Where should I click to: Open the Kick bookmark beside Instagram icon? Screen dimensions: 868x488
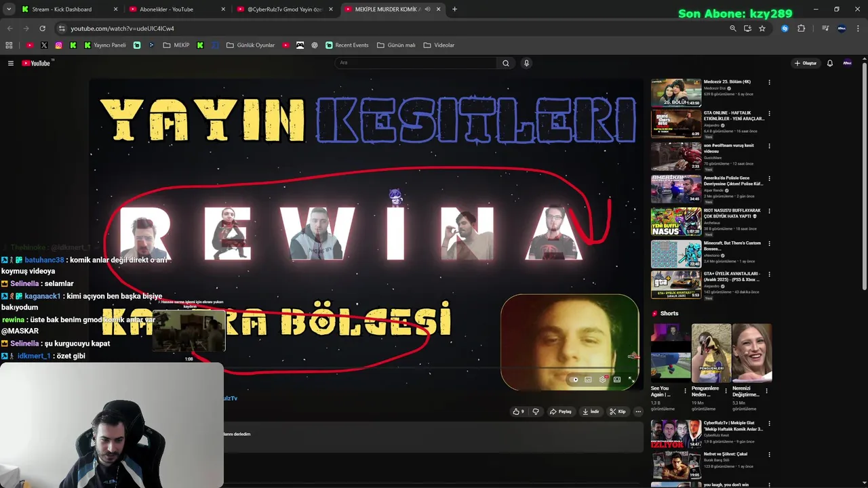pos(73,45)
